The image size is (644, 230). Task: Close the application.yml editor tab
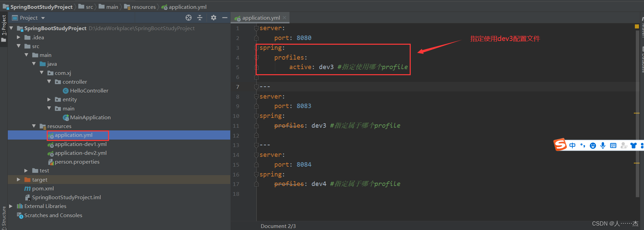(x=284, y=18)
